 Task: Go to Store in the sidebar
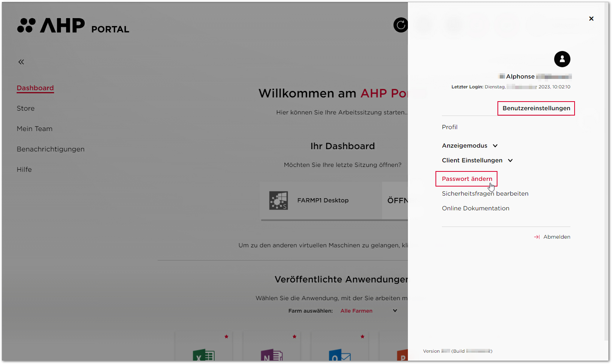click(26, 108)
